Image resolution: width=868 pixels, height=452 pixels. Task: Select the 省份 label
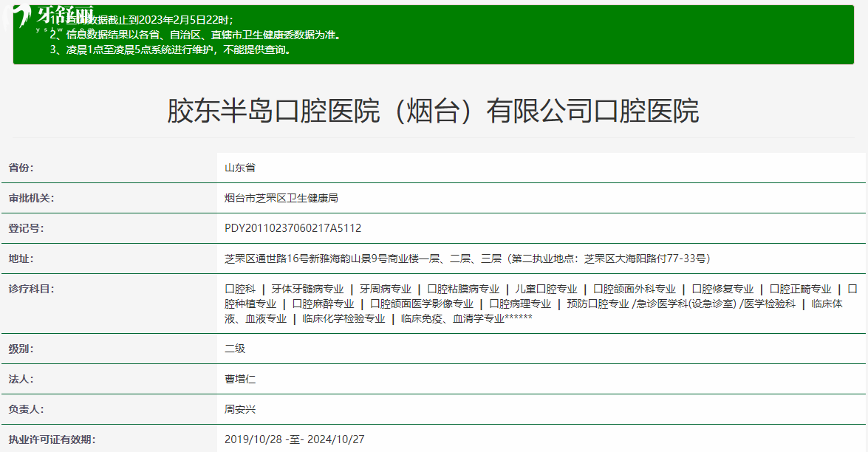(x=21, y=168)
